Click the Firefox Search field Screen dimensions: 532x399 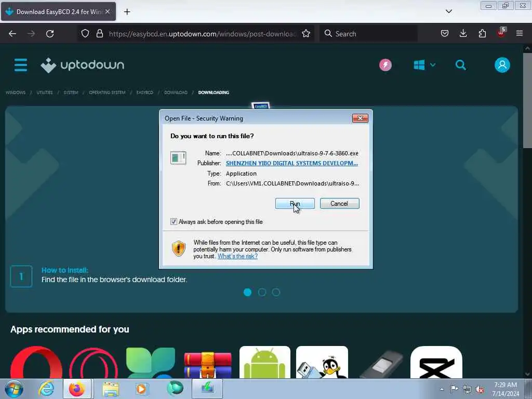(368, 34)
